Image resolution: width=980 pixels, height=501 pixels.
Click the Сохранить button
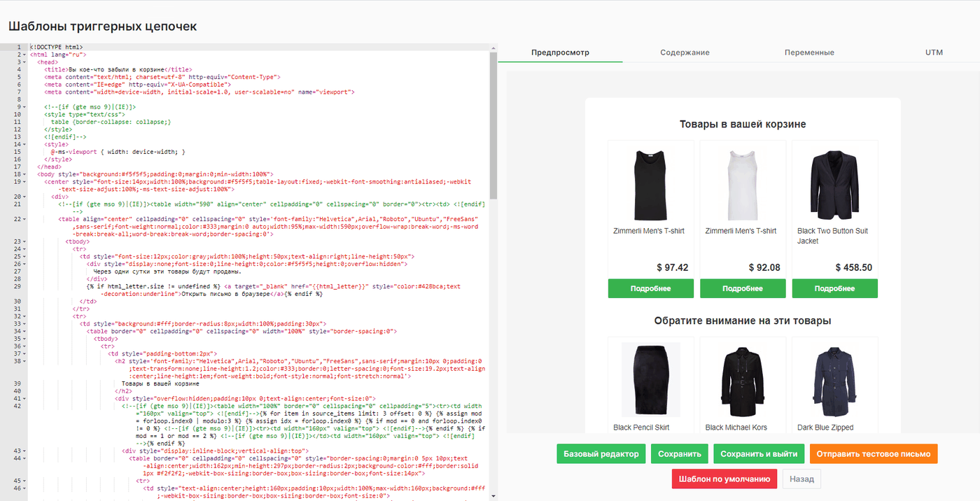(680, 454)
